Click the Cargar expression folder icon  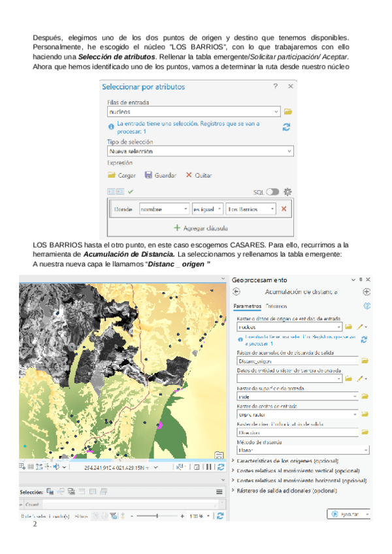tap(112, 175)
